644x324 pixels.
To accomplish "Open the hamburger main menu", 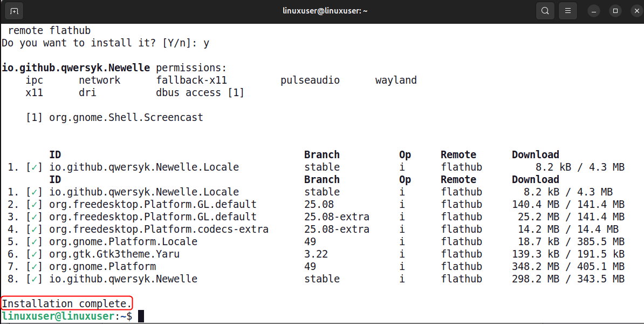I will point(567,11).
